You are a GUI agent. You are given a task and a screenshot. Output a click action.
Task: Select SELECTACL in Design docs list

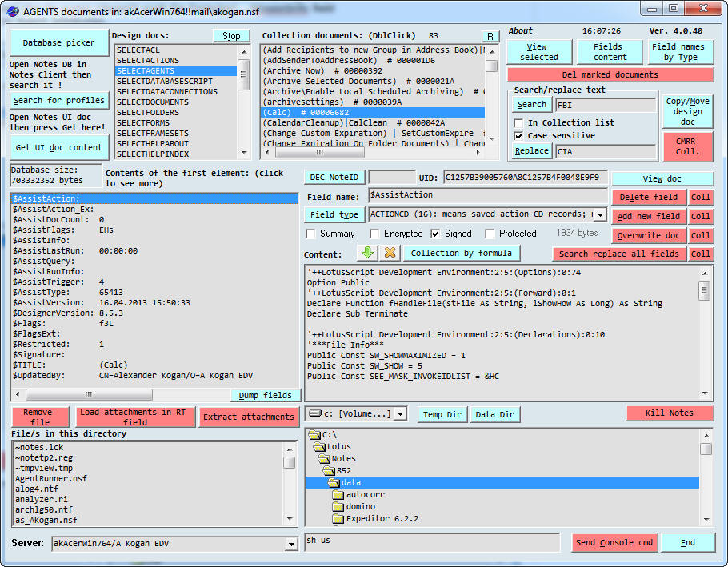[177, 50]
